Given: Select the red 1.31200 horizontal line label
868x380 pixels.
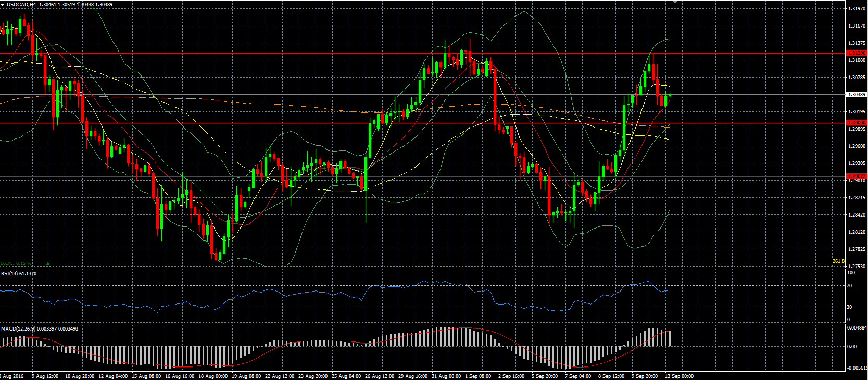Looking at the screenshot, I should pos(857,53).
